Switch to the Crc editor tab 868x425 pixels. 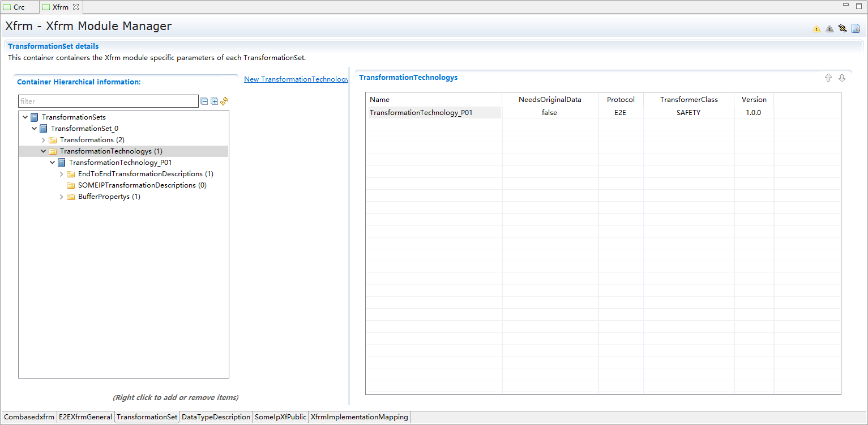pyautogui.click(x=19, y=7)
